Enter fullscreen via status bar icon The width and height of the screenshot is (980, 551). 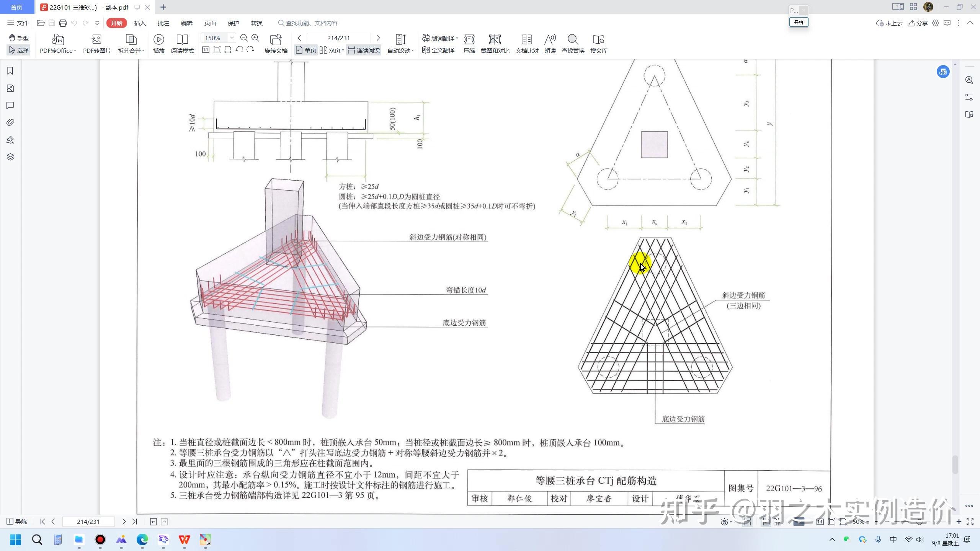[x=970, y=522]
